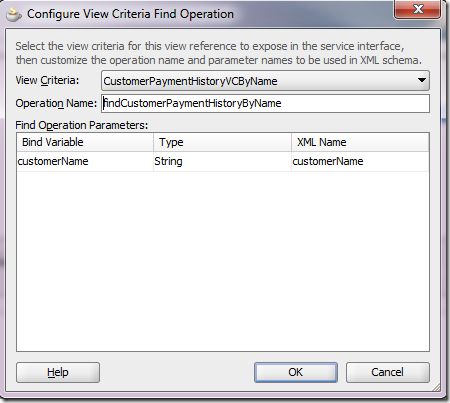450x403 pixels.
Task: Click the dialog title bar text
Action: click(130, 14)
